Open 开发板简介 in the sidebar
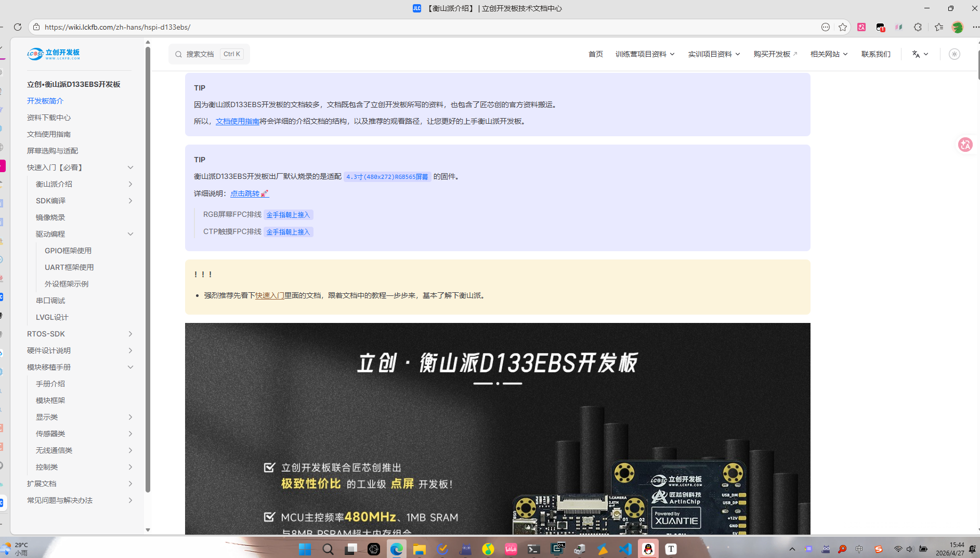The image size is (980, 558). pos(45,101)
